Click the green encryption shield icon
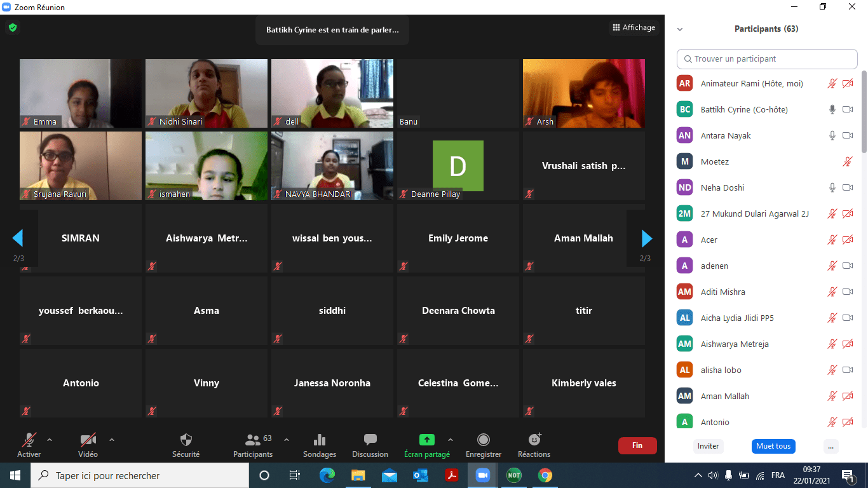The image size is (868, 488). [12, 28]
